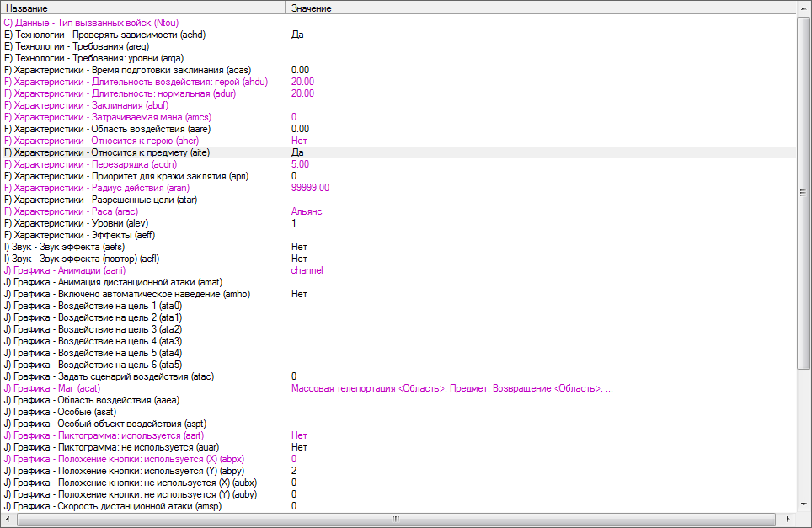812x528 pixels.
Task: Select row "Характеристики - Раса (arac)"
Action: pos(398,211)
